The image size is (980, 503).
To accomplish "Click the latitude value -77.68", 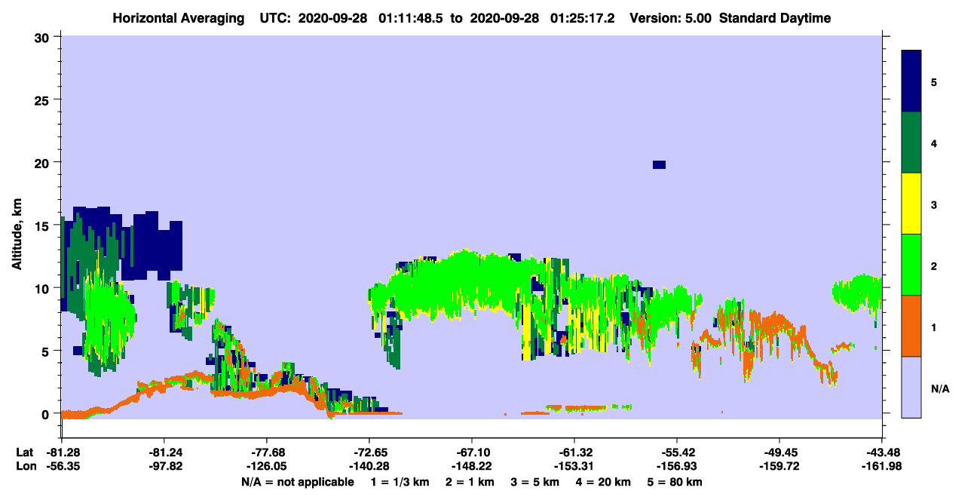I will click(x=266, y=452).
